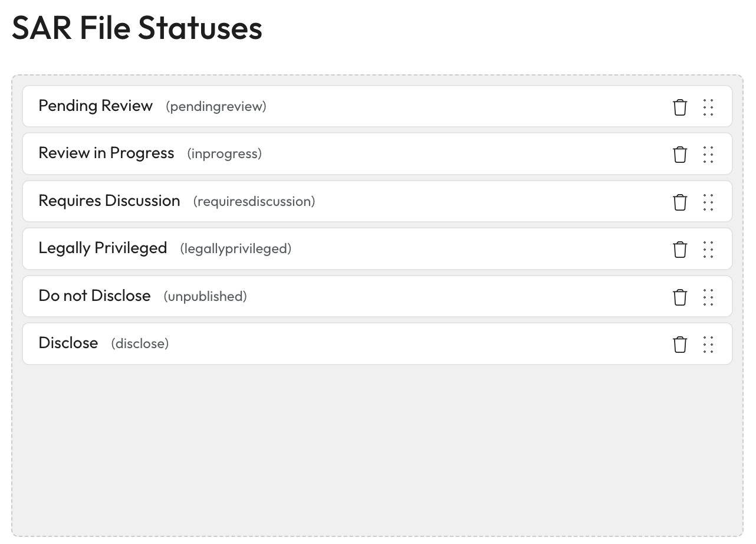
Task: Click trash icon for Review in Progress
Action: point(680,155)
